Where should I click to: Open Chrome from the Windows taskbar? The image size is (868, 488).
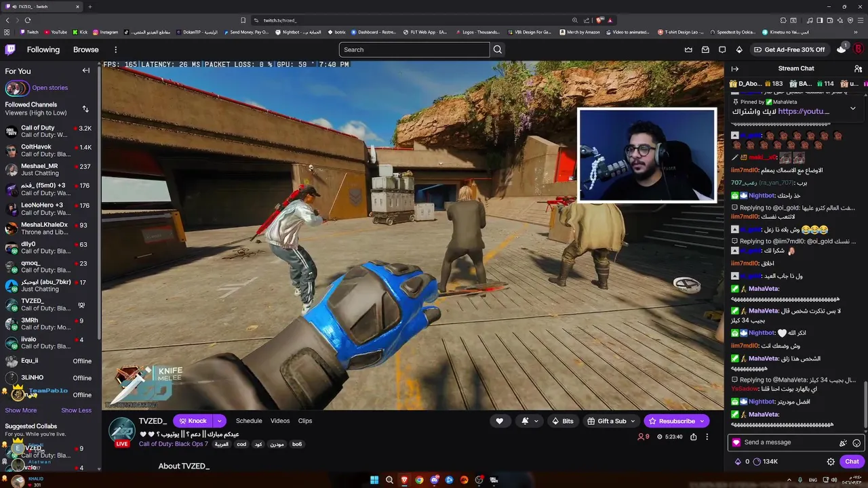419,480
